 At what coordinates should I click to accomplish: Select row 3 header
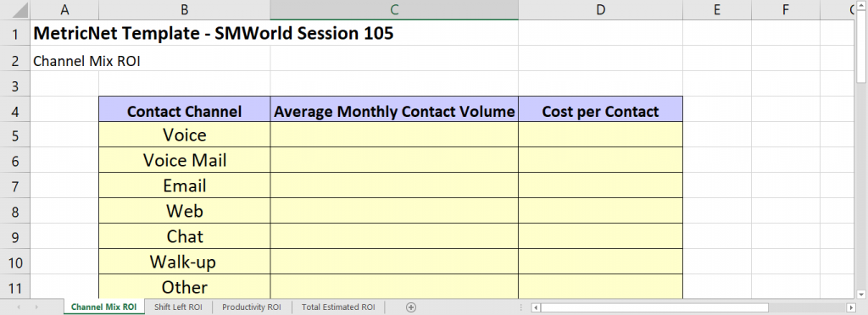coord(15,84)
